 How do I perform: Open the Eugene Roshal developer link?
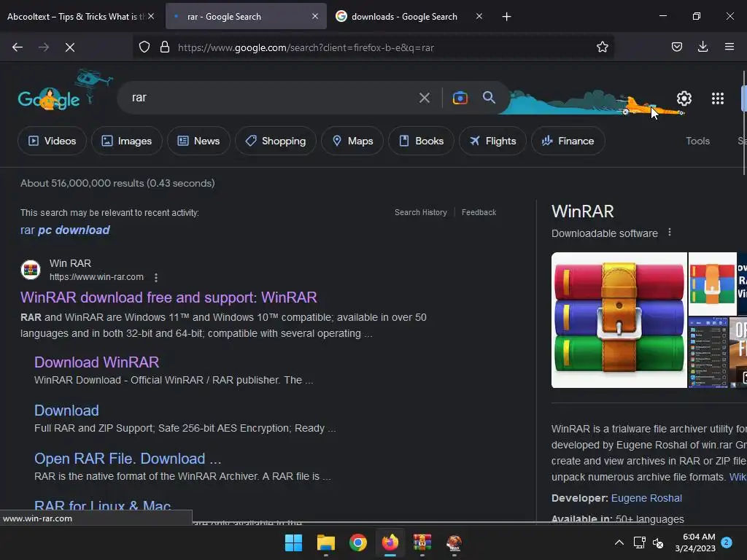click(646, 498)
